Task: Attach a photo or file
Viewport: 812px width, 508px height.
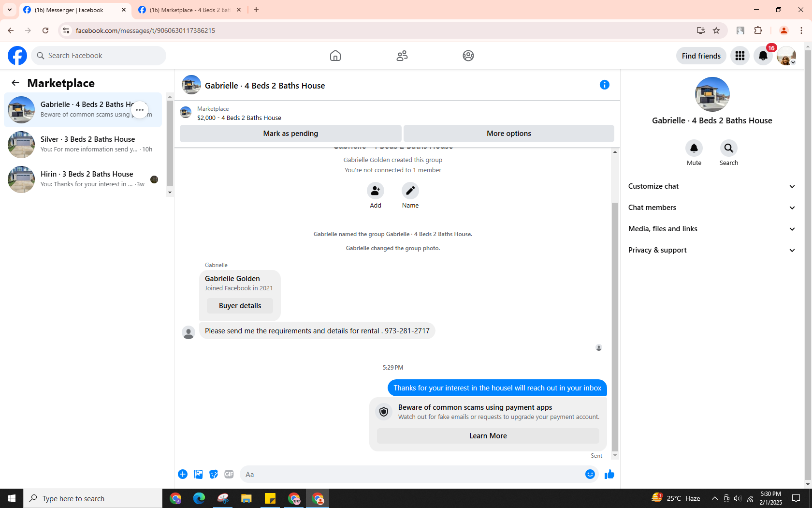Action: [x=198, y=474]
